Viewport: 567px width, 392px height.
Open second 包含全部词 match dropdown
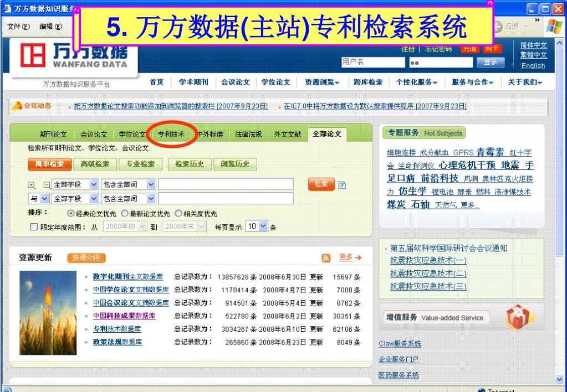[129, 198]
